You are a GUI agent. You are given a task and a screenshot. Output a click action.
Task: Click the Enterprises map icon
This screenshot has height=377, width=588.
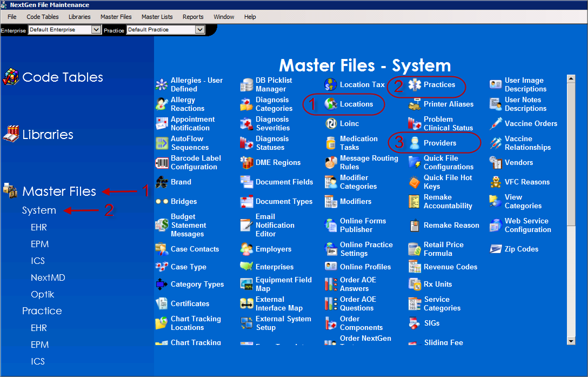247,267
